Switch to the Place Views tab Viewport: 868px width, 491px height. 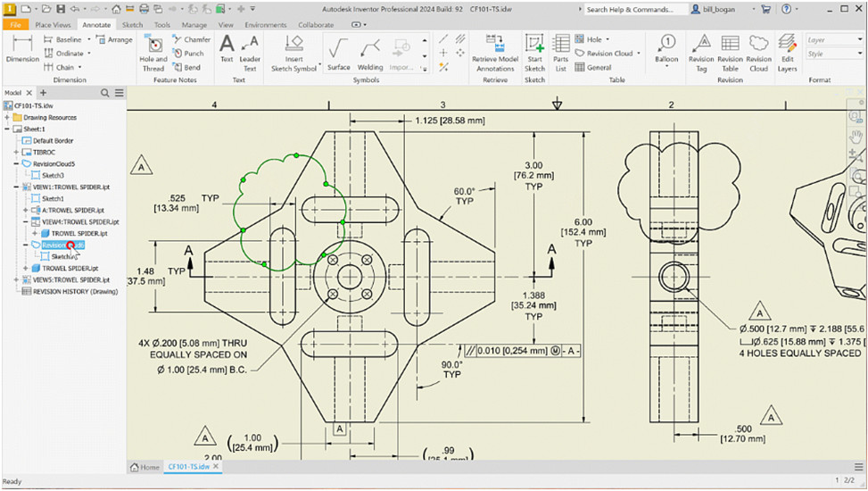point(53,25)
